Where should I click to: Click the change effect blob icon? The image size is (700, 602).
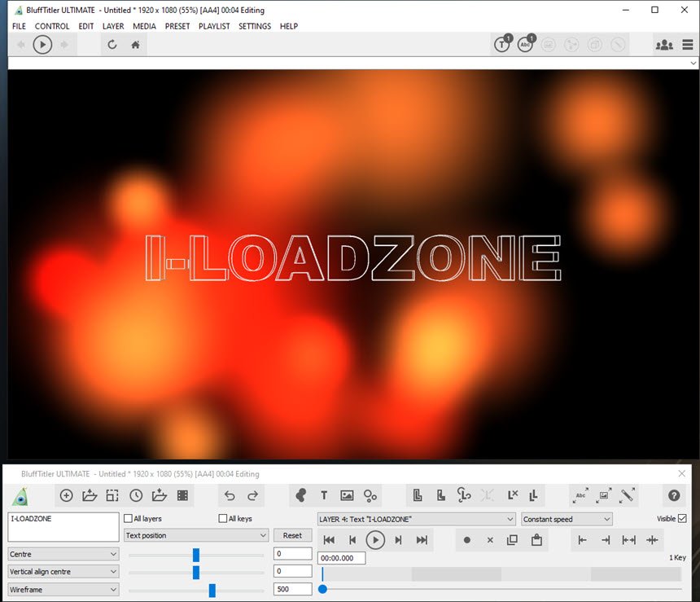tap(301, 495)
